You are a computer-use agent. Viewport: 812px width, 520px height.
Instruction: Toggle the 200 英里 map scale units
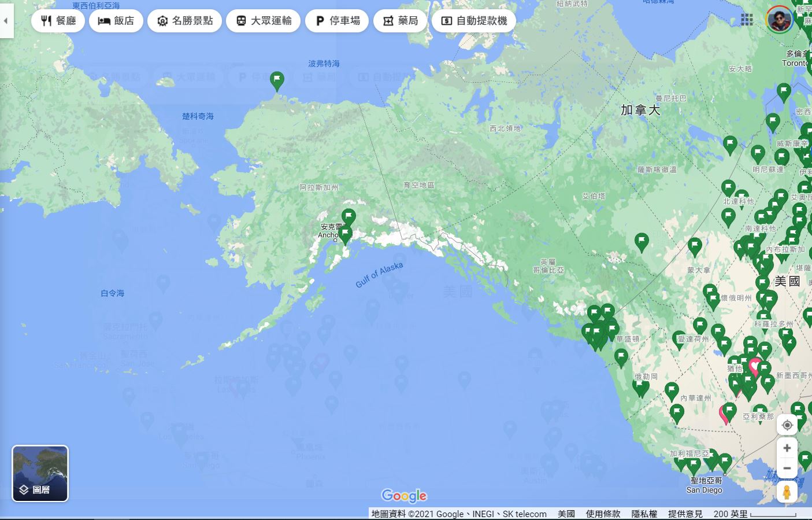coord(754,514)
